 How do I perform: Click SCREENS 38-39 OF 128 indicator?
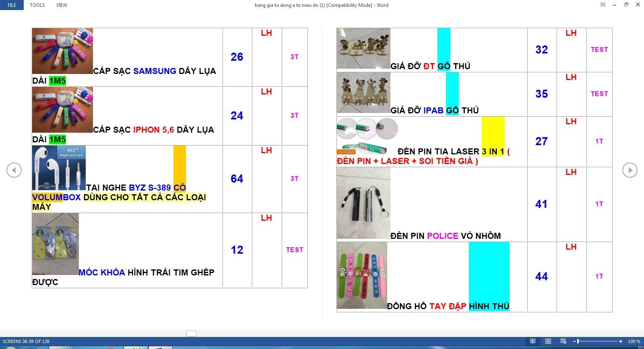(26, 341)
